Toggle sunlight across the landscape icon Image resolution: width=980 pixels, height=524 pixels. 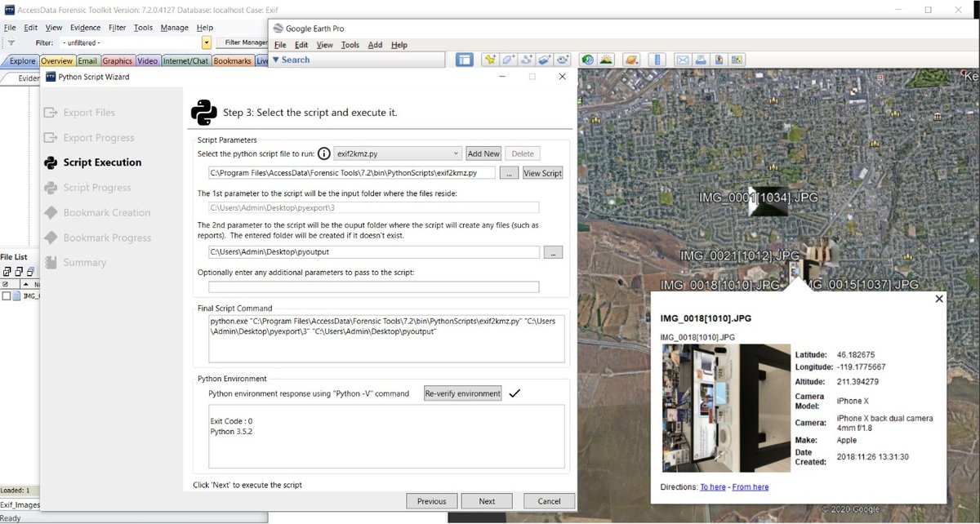tap(607, 60)
